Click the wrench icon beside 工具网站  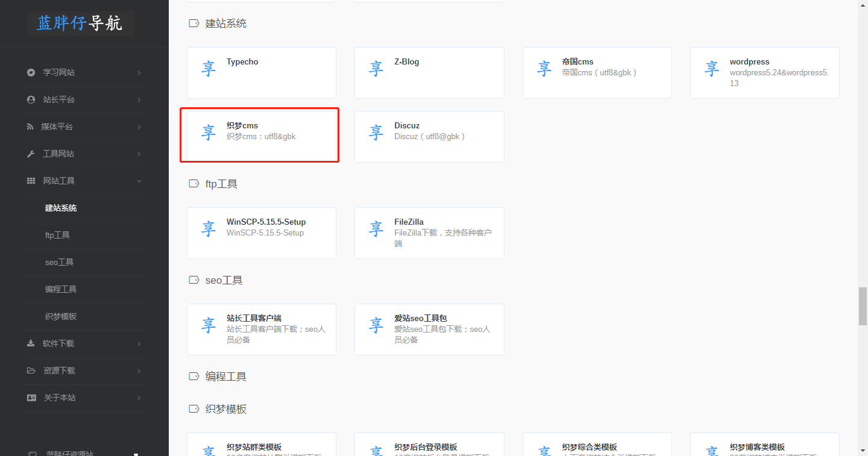point(31,154)
